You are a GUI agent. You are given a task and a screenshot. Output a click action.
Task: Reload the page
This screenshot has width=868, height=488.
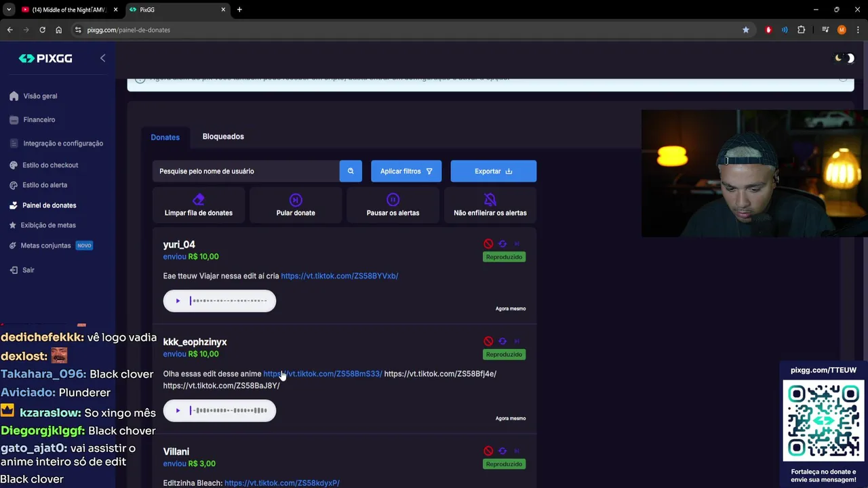coord(42,30)
